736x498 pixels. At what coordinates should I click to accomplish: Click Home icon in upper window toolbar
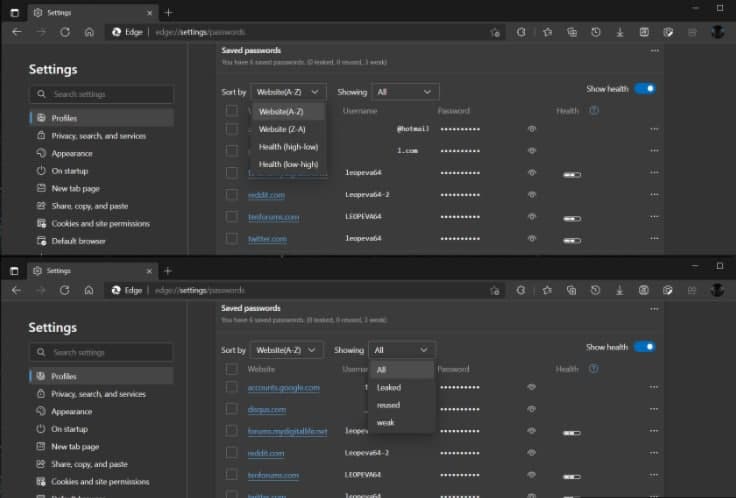pyautogui.click(x=89, y=32)
